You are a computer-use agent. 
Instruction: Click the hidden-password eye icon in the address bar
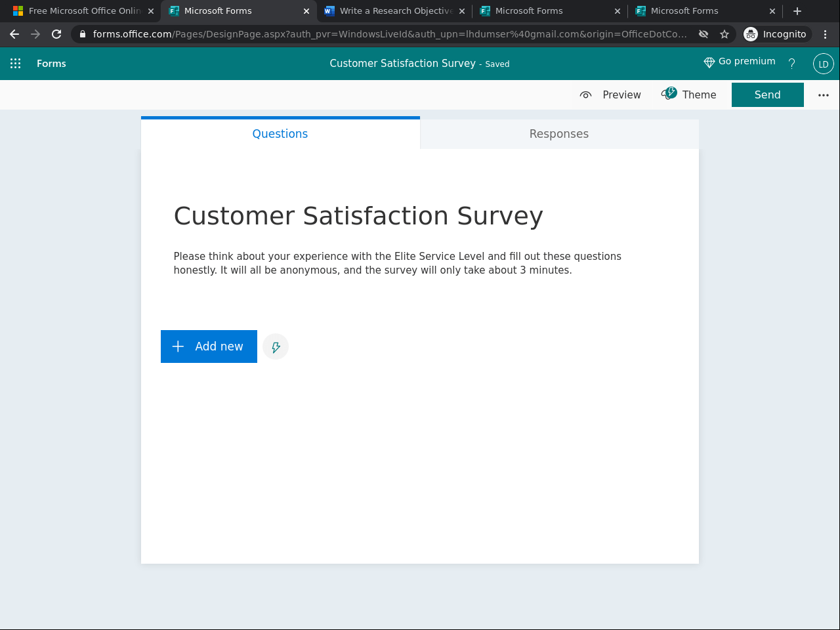(x=703, y=33)
